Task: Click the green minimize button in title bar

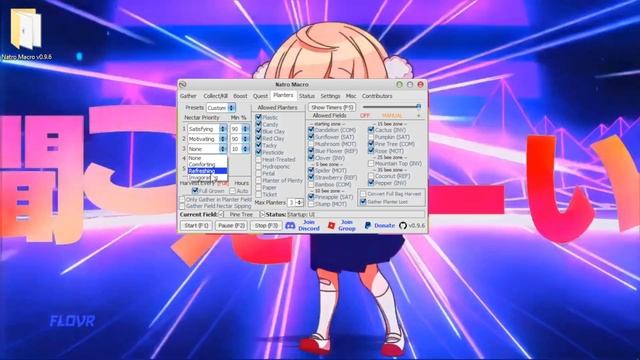Action: (x=400, y=84)
